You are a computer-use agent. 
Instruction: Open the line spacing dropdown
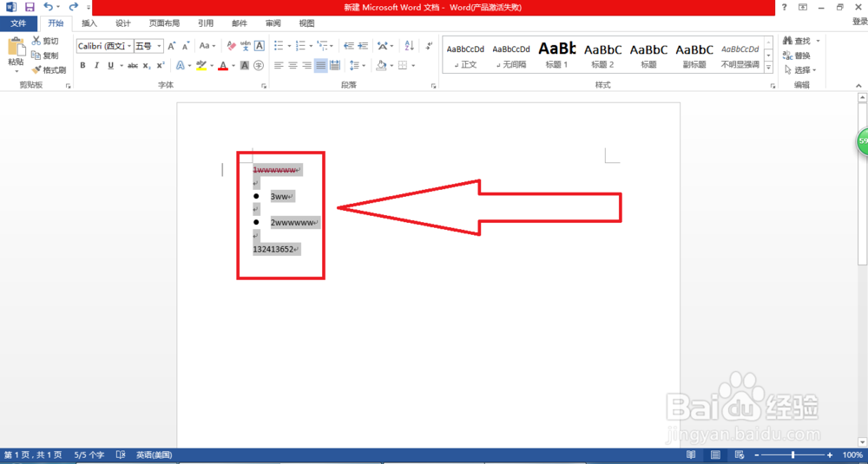coord(364,65)
